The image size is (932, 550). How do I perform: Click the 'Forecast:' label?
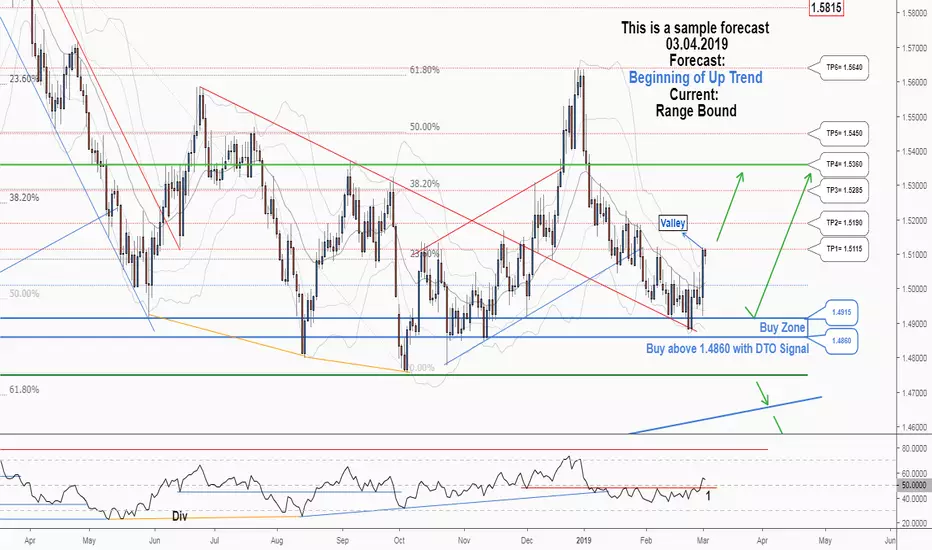coord(697,61)
